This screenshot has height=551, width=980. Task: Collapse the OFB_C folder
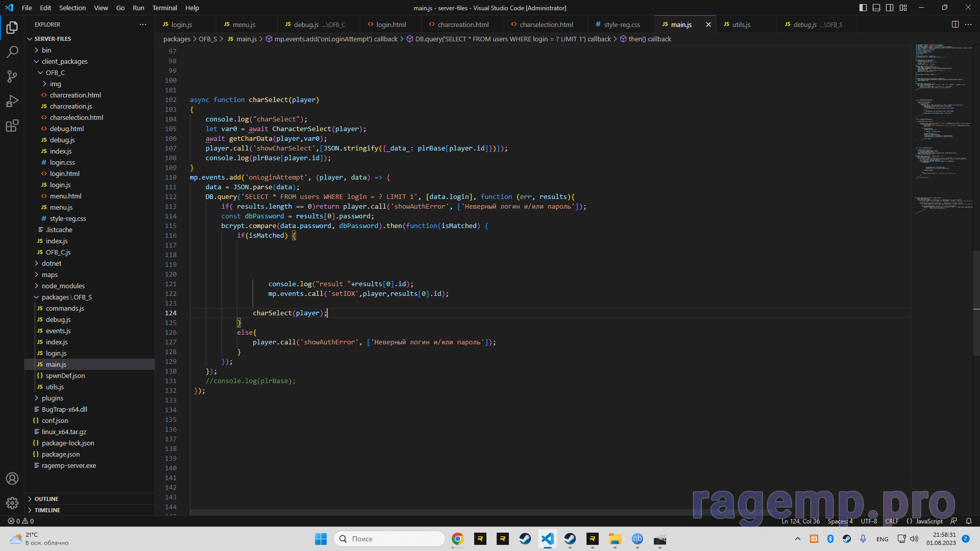tap(55, 72)
